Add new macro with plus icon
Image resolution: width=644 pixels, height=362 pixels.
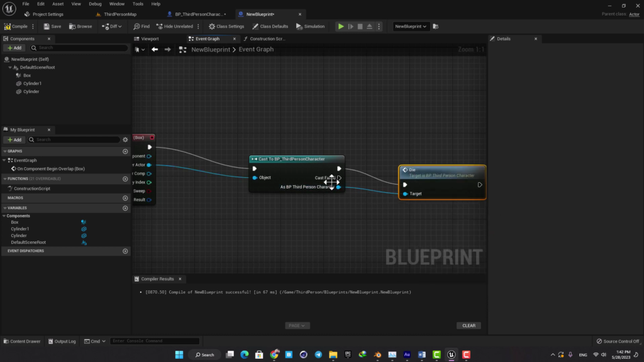tap(125, 198)
